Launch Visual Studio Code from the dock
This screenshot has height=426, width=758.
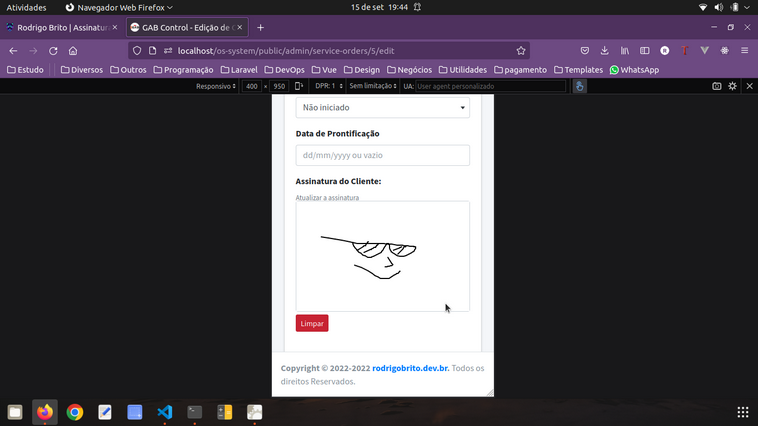pyautogui.click(x=165, y=412)
